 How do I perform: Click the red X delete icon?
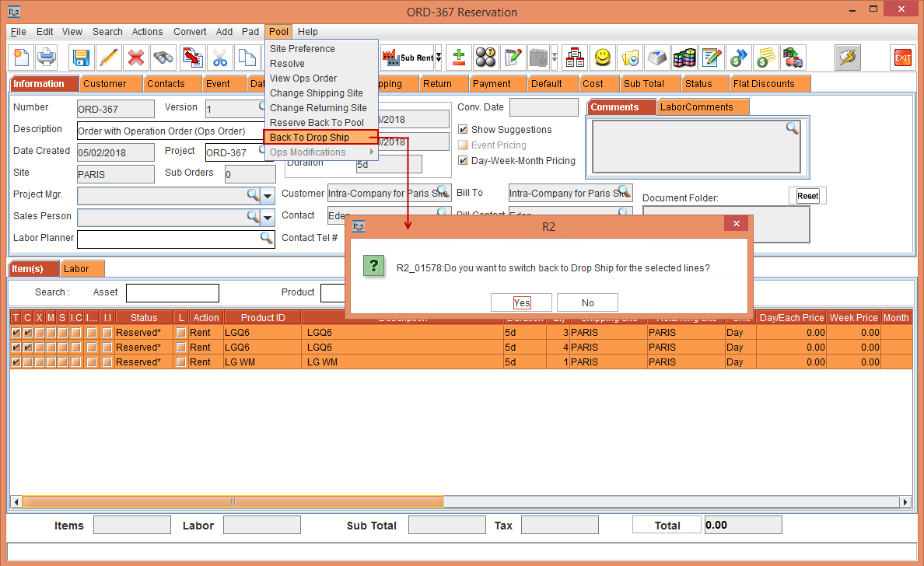[x=136, y=58]
